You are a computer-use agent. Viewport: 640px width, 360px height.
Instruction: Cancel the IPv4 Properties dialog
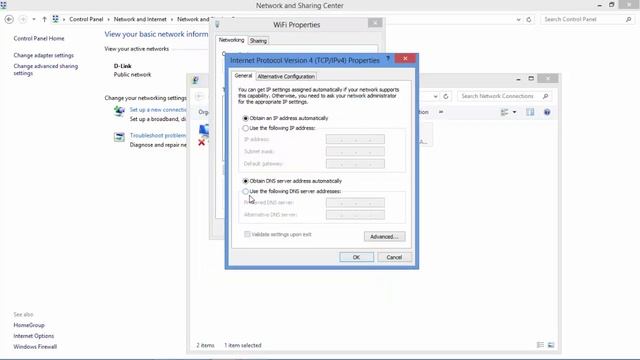coord(394,257)
